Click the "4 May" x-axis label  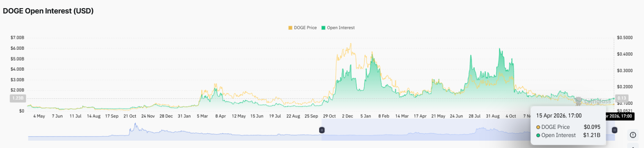[39, 116]
